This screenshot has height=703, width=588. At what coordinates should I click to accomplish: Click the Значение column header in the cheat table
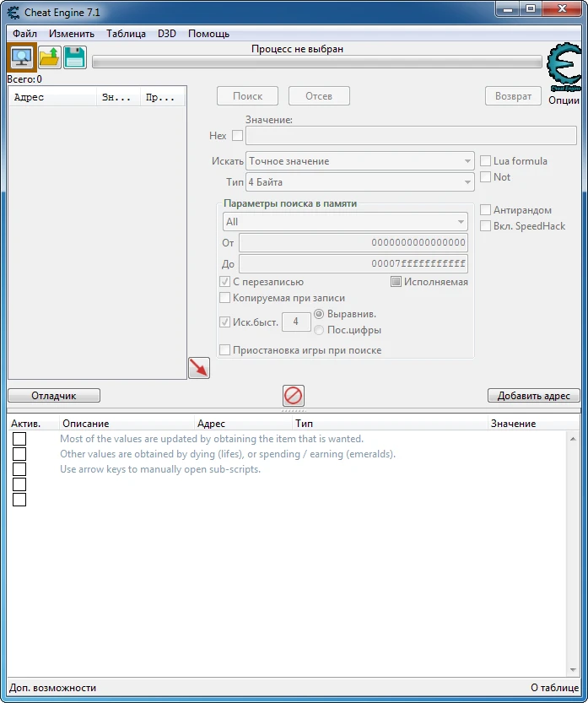point(533,424)
